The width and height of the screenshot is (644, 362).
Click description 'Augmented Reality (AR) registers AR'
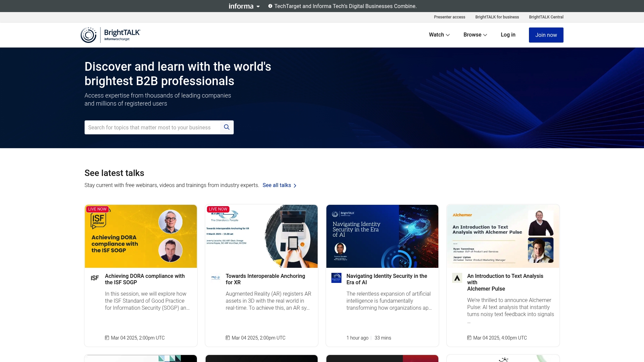coord(268,301)
